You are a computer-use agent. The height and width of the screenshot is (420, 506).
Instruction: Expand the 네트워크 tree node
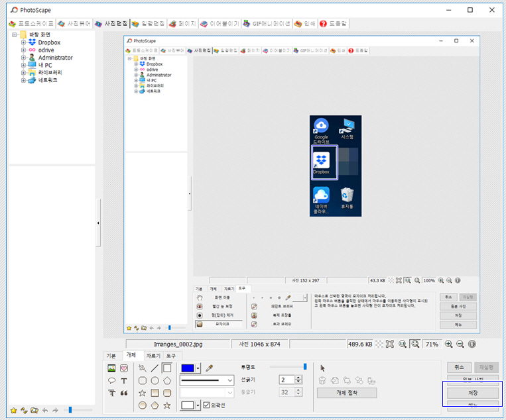(23, 80)
